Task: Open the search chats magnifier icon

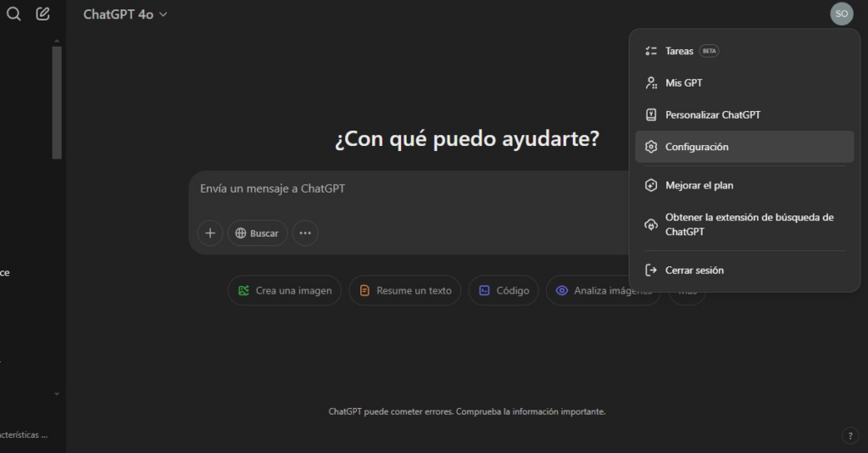Action: (14, 14)
